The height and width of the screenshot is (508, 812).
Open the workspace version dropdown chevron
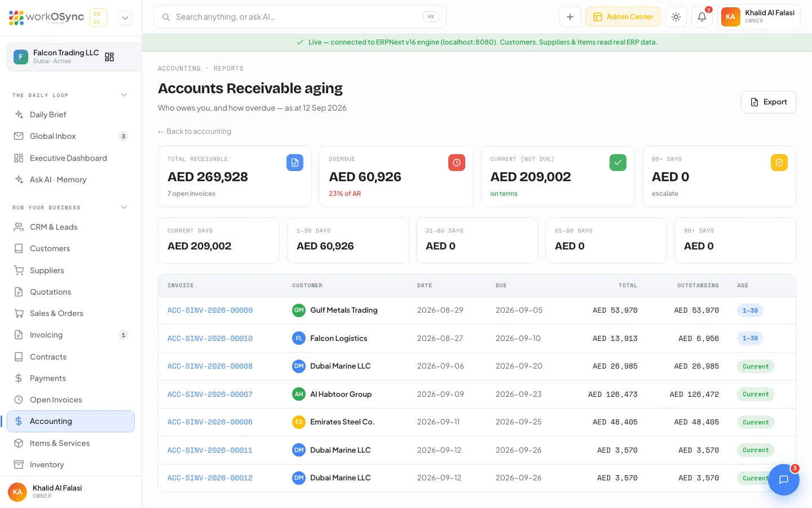(x=125, y=18)
